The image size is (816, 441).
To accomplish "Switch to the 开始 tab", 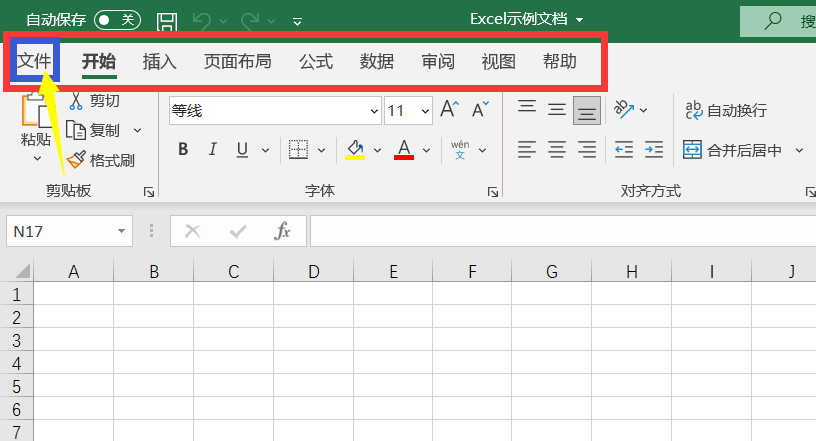I will click(99, 61).
